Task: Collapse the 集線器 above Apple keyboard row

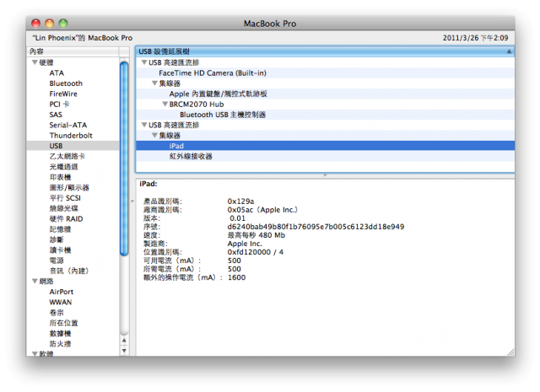Action: pos(154,83)
